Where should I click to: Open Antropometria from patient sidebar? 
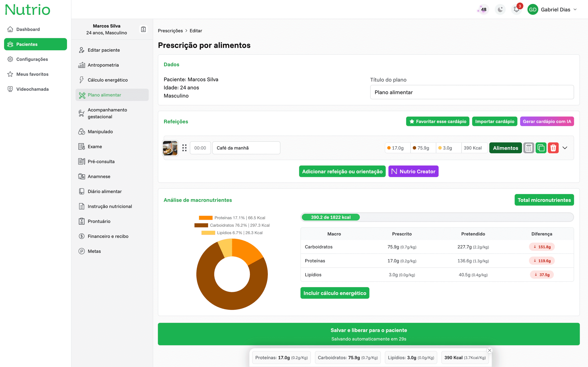(x=103, y=65)
